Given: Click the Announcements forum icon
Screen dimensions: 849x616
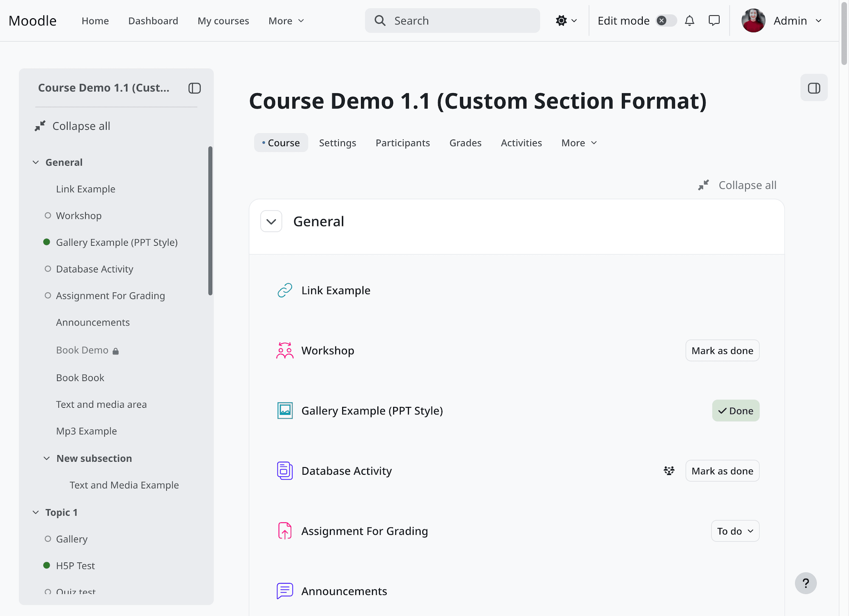Looking at the screenshot, I should tap(285, 591).
